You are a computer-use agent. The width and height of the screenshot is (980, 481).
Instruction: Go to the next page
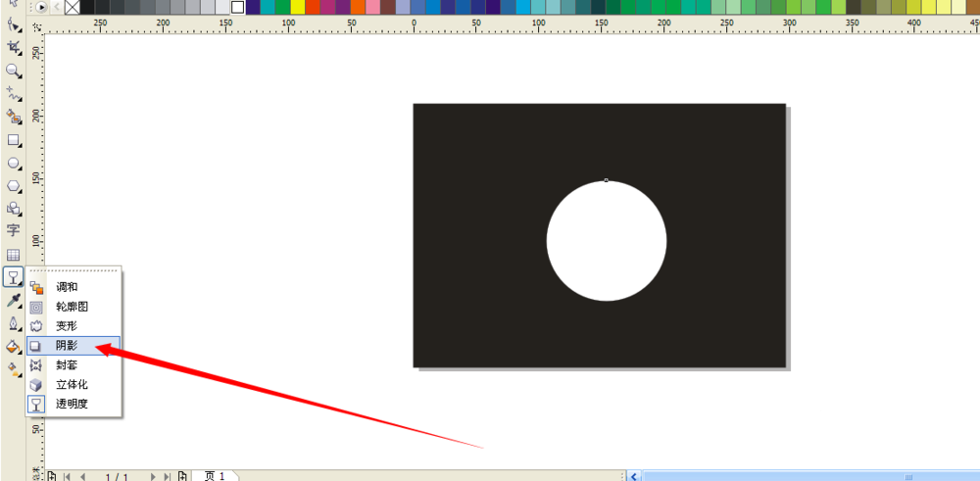153,477
